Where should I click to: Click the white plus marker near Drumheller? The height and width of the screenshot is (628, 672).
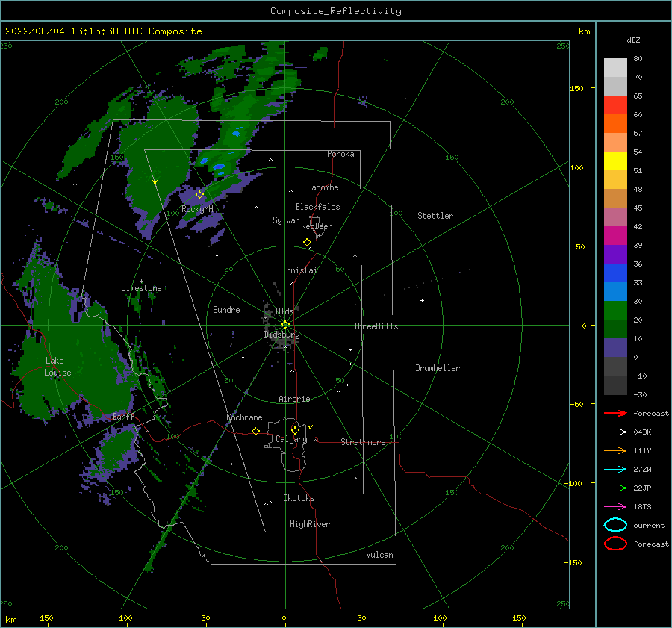click(x=422, y=300)
